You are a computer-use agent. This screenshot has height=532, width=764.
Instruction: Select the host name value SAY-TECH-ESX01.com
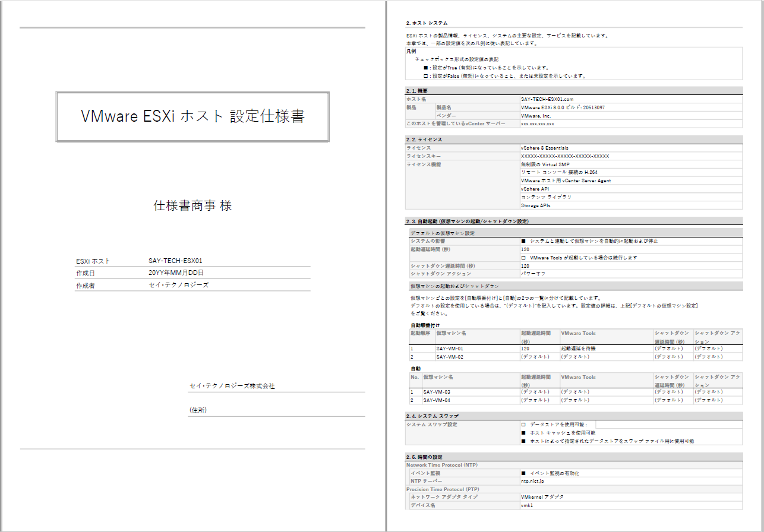547,99
